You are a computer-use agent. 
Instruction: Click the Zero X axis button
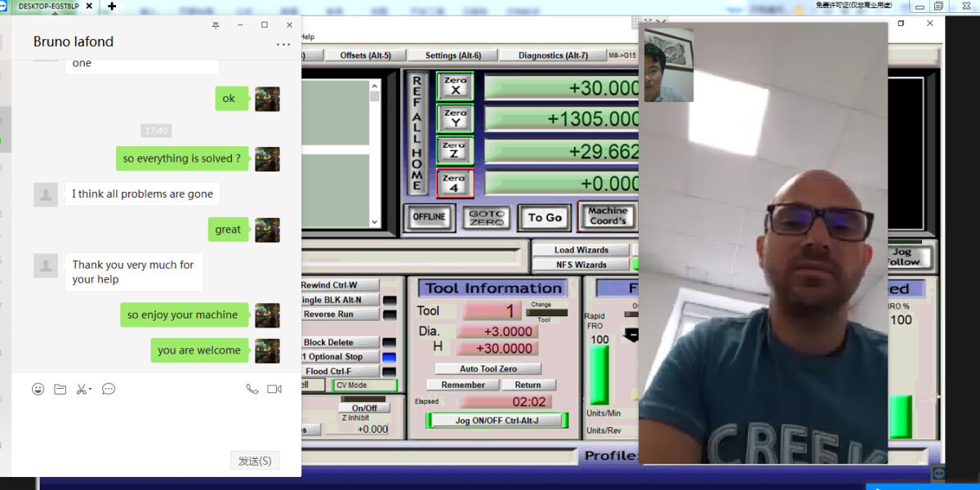455,86
